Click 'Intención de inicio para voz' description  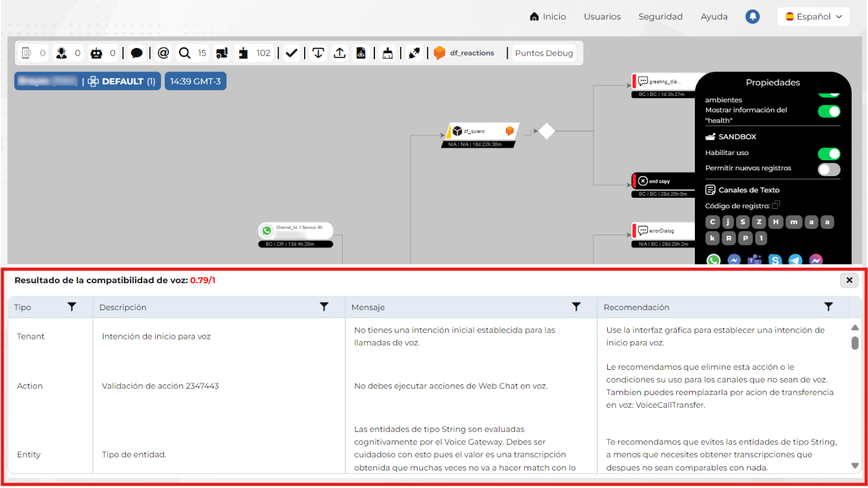pyautogui.click(x=156, y=336)
